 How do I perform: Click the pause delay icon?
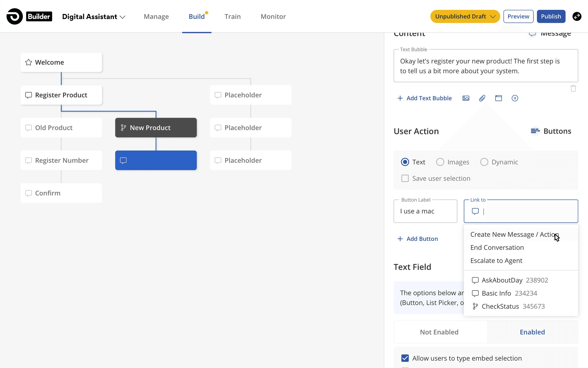coord(515,98)
